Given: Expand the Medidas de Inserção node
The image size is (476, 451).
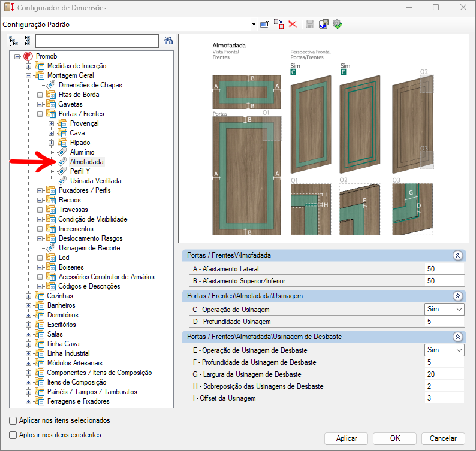Looking at the screenshot, I should tap(29, 66).
